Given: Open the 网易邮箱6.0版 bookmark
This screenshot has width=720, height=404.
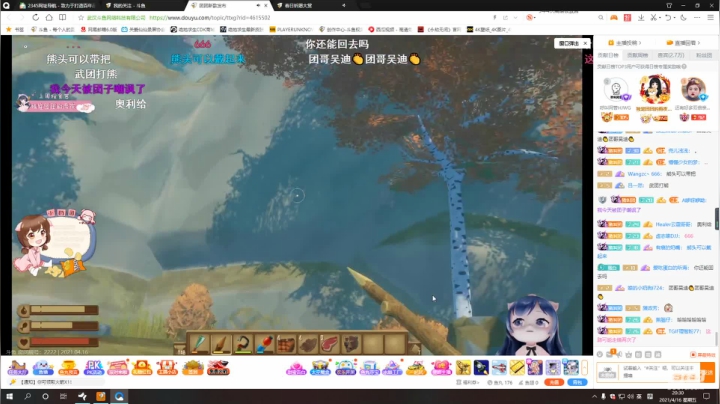Looking at the screenshot, I should (x=99, y=29).
